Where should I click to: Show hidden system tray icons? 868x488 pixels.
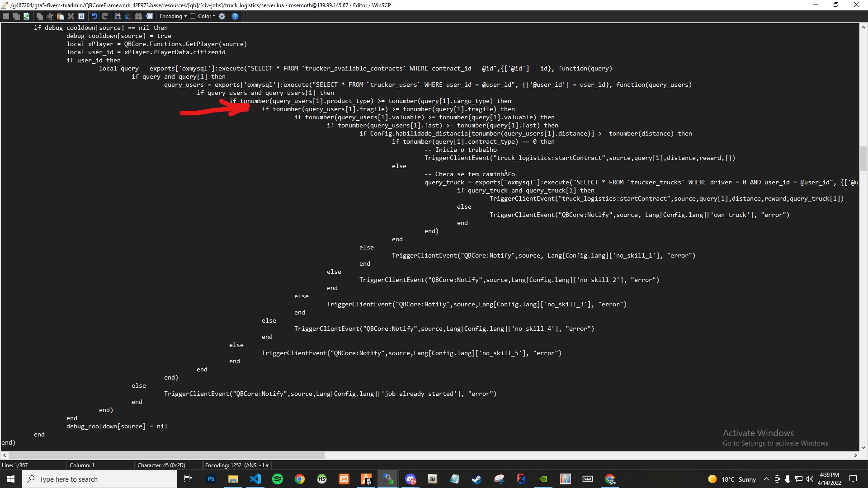(766, 479)
